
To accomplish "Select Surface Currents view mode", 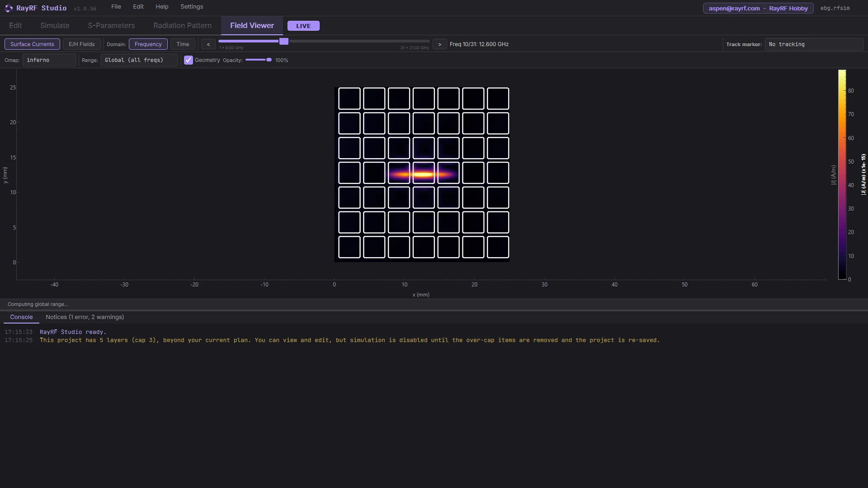I will 32,44.
